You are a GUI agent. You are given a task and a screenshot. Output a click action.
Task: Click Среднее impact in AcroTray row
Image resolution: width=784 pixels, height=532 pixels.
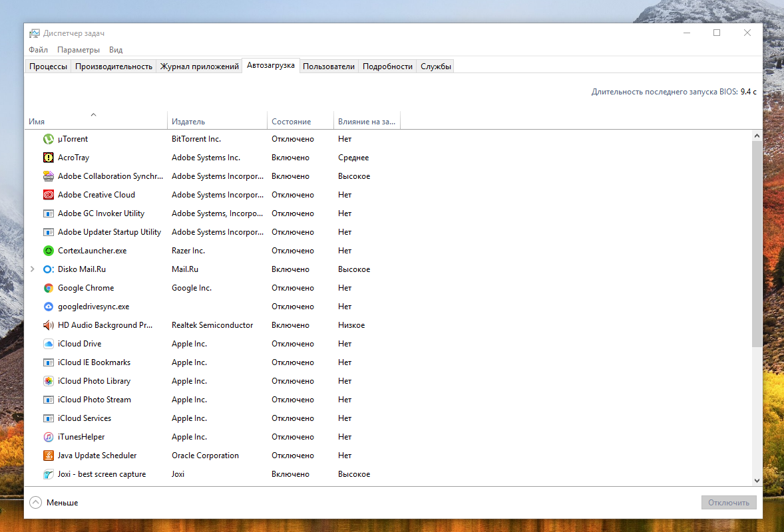pyautogui.click(x=353, y=158)
